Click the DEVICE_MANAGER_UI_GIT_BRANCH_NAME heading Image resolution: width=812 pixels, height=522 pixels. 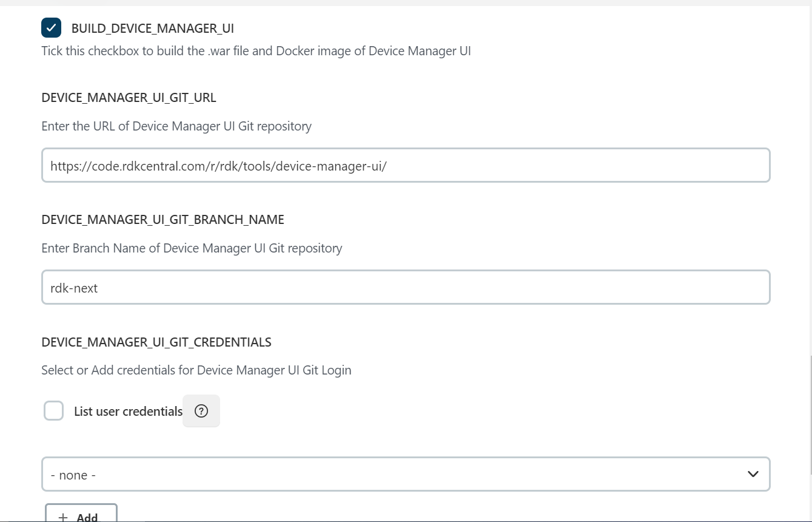(163, 220)
